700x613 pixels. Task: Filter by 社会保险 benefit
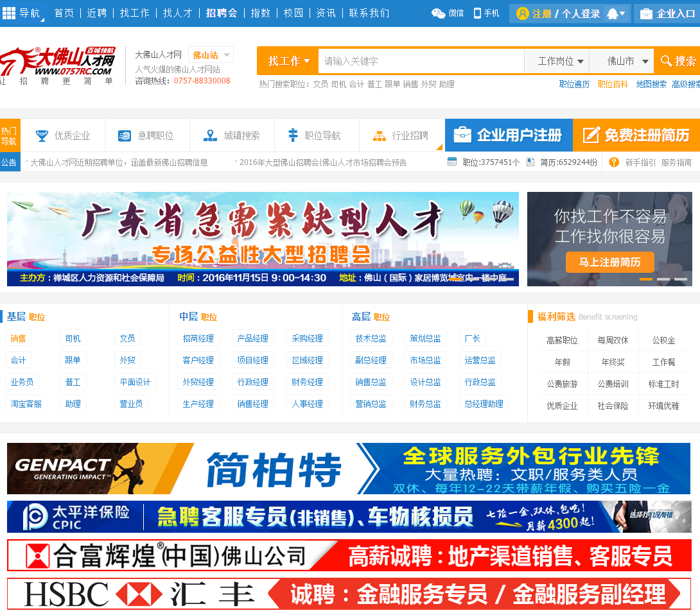click(613, 406)
